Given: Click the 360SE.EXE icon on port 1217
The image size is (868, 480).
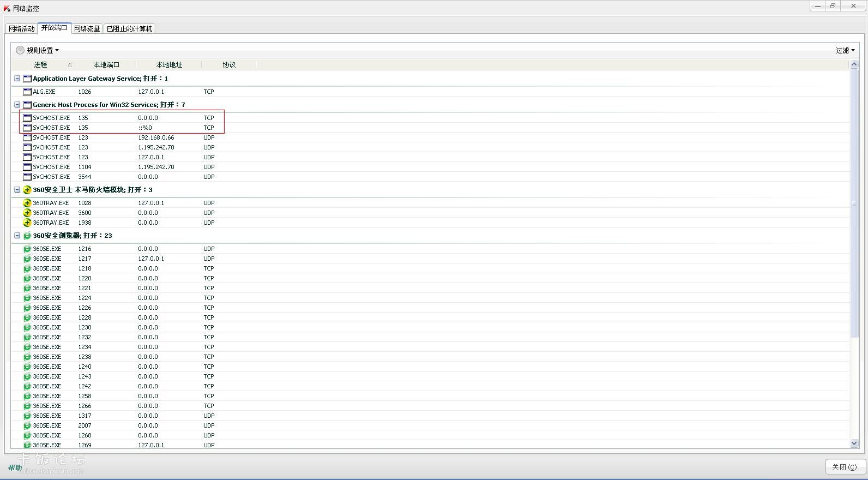Looking at the screenshot, I should coord(27,259).
